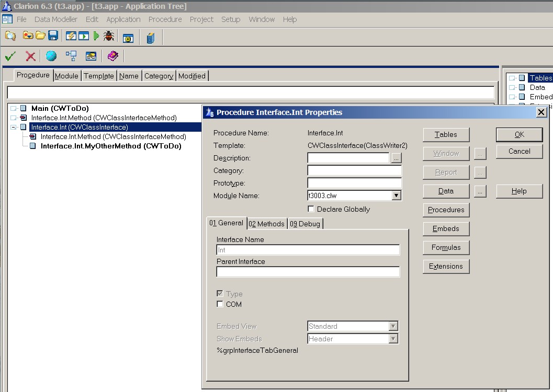Switch to the Category tab
553x392 pixels.
click(159, 76)
